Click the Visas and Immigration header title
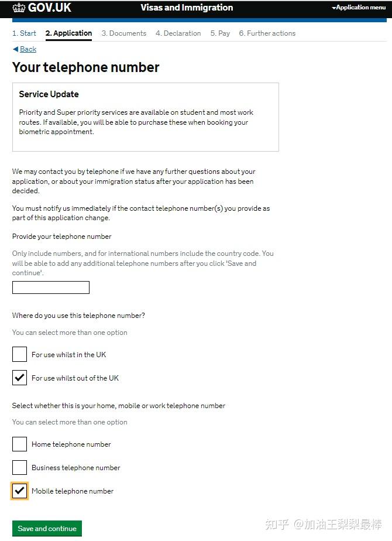392x541 pixels. tap(187, 8)
